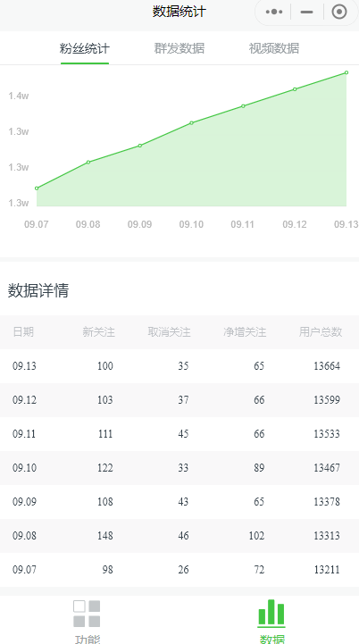Select the 09.08 chart data point
The height and width of the screenshot is (644, 359).
pos(88,163)
